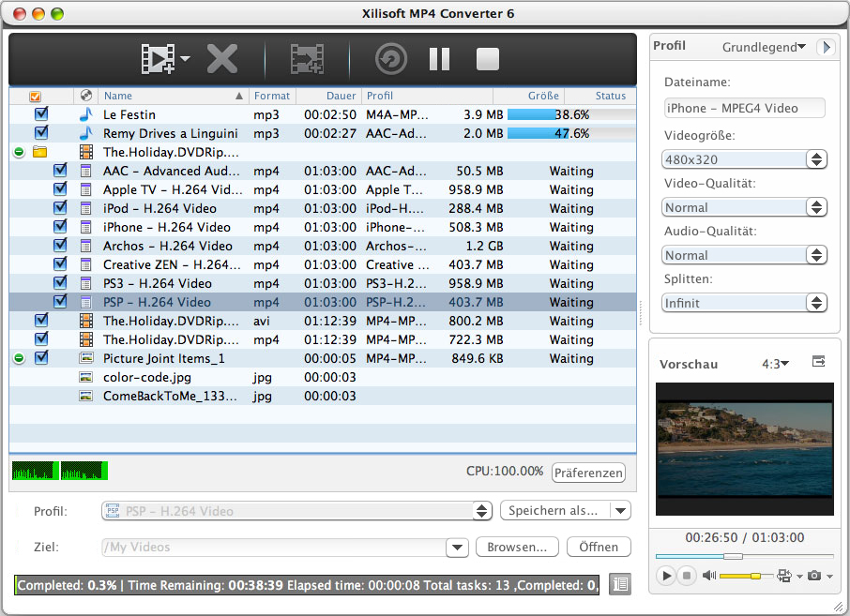
Task: Click the disc icon column header
Action: 85,96
